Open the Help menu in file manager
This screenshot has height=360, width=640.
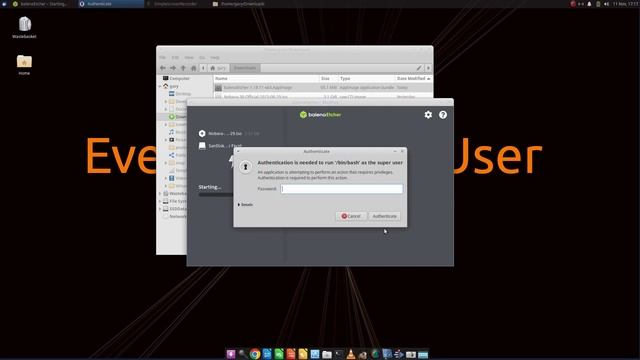(x=215, y=58)
